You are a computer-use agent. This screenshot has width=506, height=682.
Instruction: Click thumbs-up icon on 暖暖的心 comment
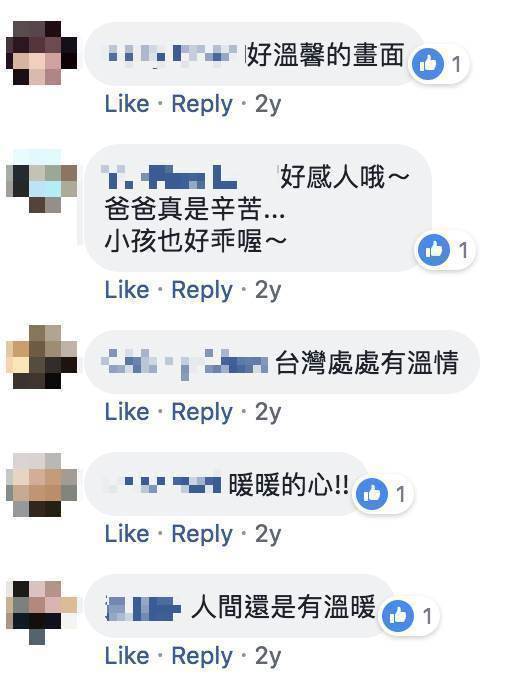click(372, 493)
